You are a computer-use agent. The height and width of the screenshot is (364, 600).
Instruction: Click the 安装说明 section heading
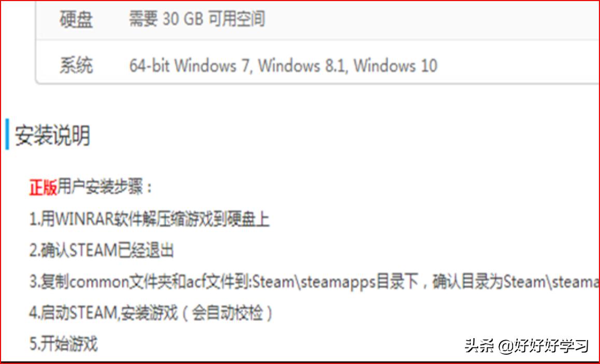pyautogui.click(x=52, y=135)
